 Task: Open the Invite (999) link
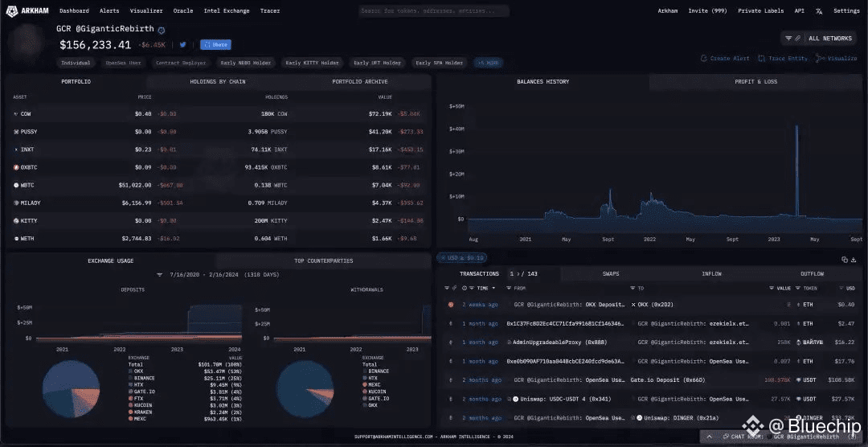pyautogui.click(x=707, y=10)
